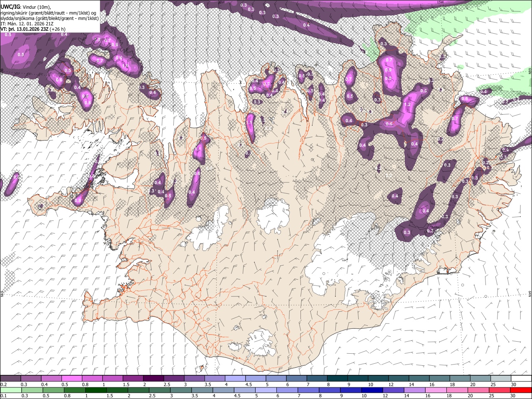Click the '0.1' label on the rain scale
The width and height of the screenshot is (532, 399).
pos(3,396)
